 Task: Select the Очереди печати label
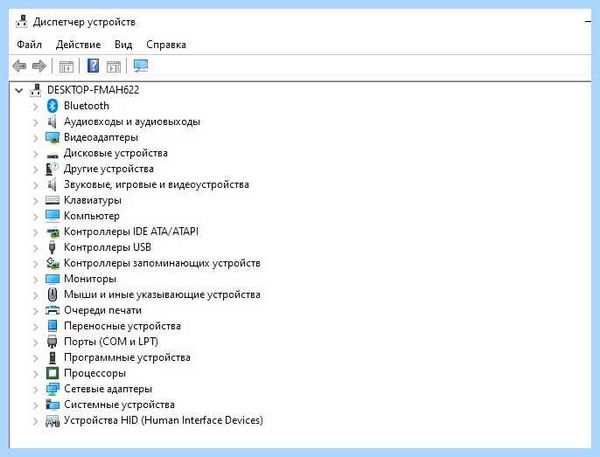[x=103, y=310]
